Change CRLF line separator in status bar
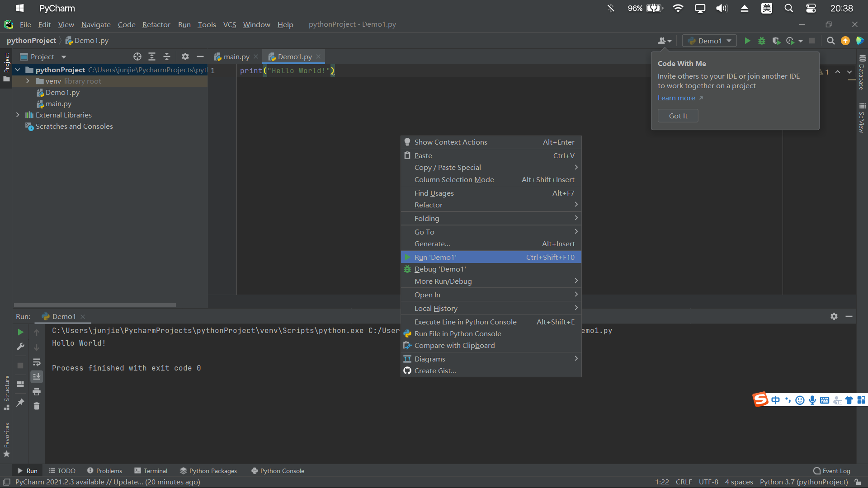The height and width of the screenshot is (488, 868). point(684,482)
